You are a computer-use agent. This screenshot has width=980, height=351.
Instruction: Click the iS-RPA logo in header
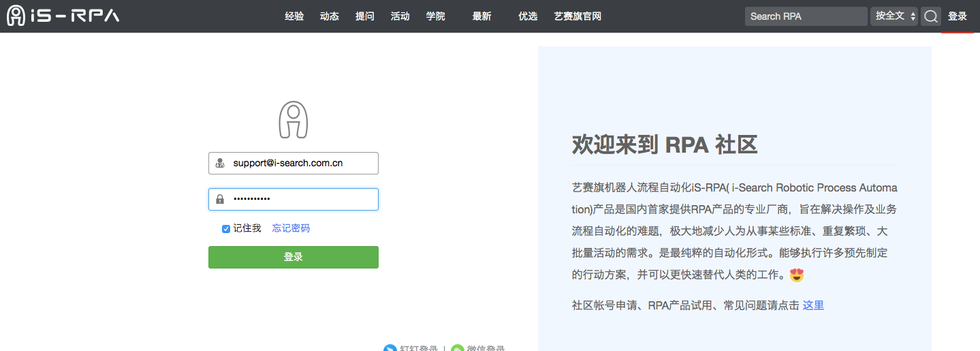point(63,16)
